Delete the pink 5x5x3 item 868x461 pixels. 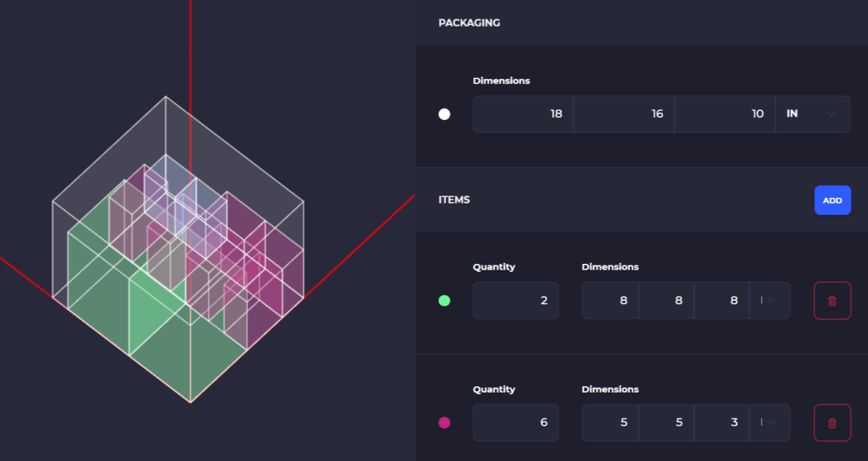pyautogui.click(x=832, y=422)
